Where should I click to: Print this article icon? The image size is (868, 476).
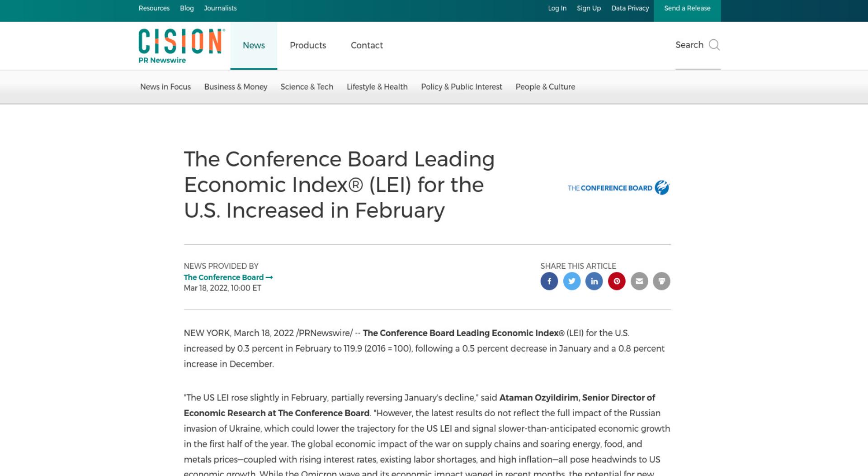click(x=661, y=281)
